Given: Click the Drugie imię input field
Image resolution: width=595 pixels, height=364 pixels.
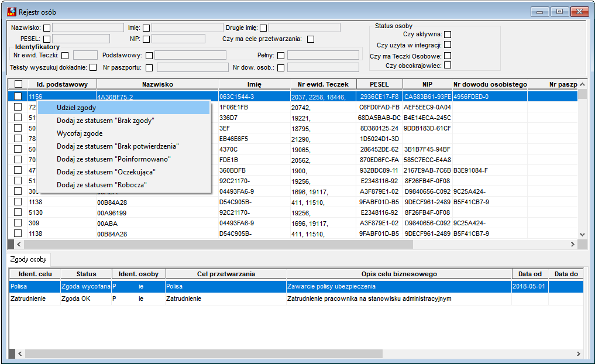Looking at the screenshot, I should (304, 28).
